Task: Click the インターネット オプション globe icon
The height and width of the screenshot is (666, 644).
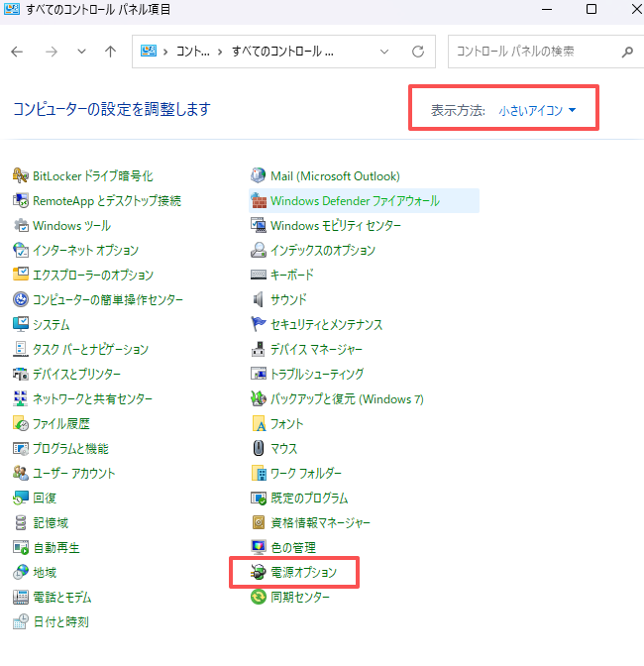Action: [21, 250]
